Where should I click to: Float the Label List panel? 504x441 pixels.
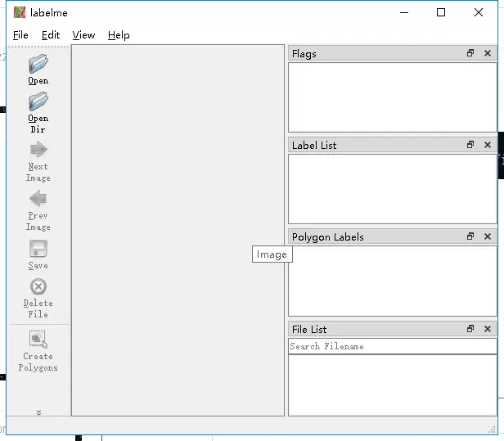coord(470,145)
